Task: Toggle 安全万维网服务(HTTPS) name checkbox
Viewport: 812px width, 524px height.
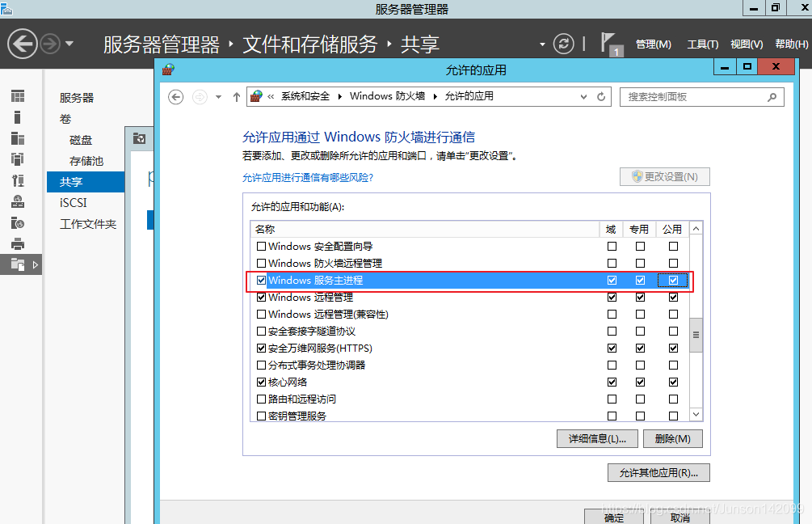Action: pyautogui.click(x=262, y=349)
